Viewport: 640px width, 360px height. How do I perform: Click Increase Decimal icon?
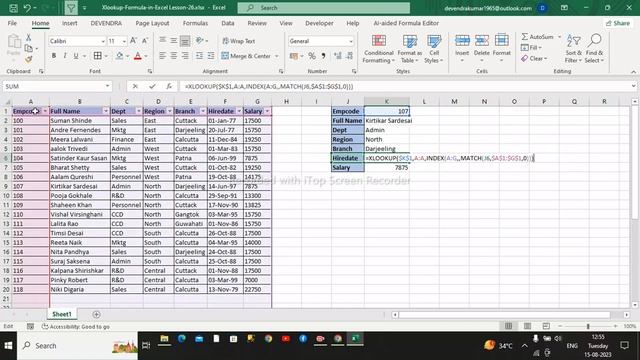(338, 56)
